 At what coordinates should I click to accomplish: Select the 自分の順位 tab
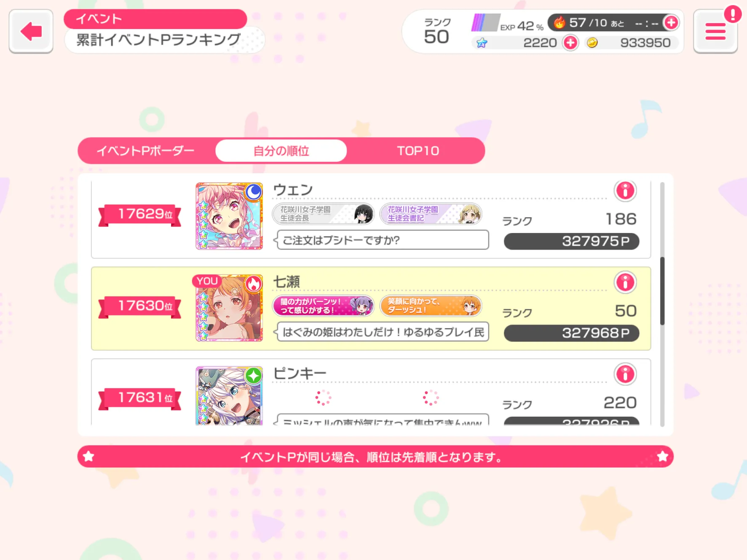pyautogui.click(x=281, y=151)
